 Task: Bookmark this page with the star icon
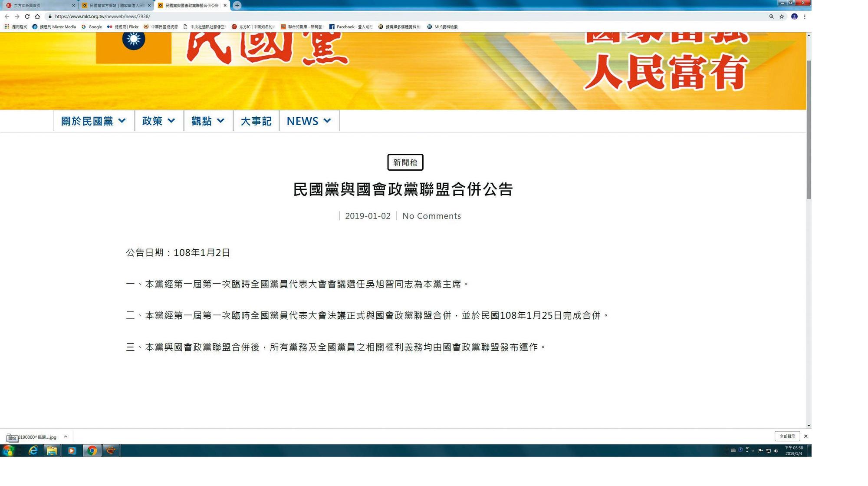point(782,17)
